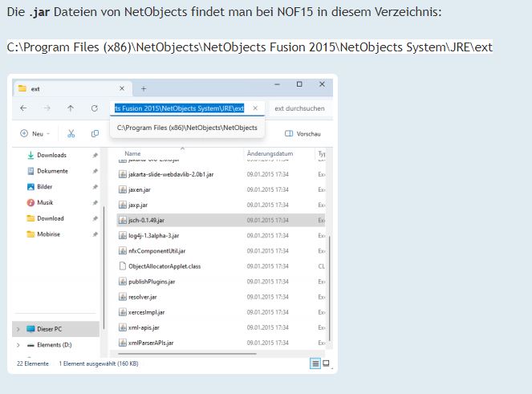This screenshot has width=532, height=394.
Task: Select the address suggestion C:\Program Files (x86)
Action: 187,128
